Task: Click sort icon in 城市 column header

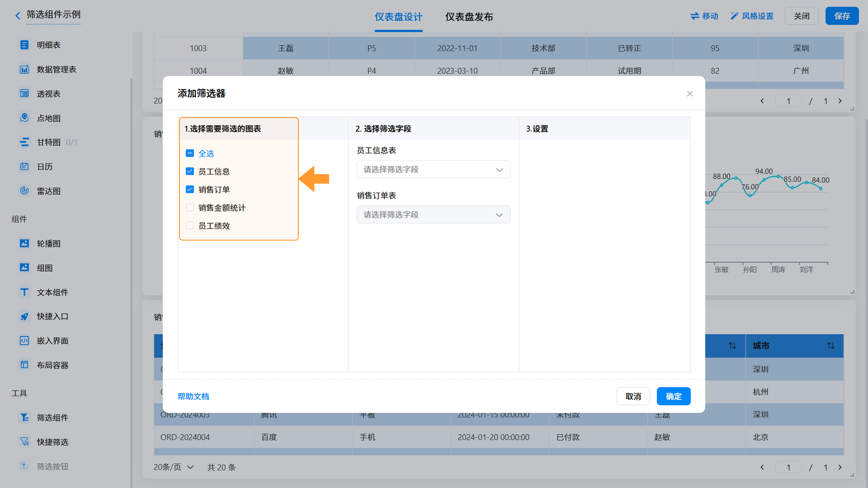Action: 831,346
